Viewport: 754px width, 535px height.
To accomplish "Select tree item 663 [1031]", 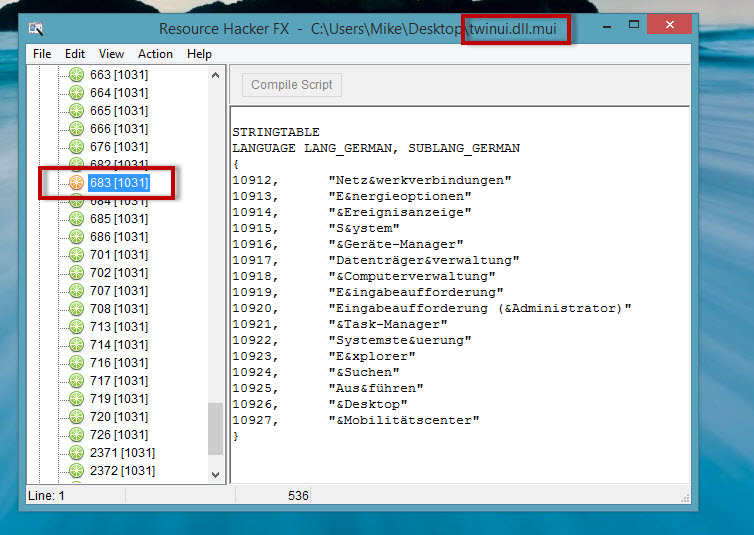I will coord(119,75).
